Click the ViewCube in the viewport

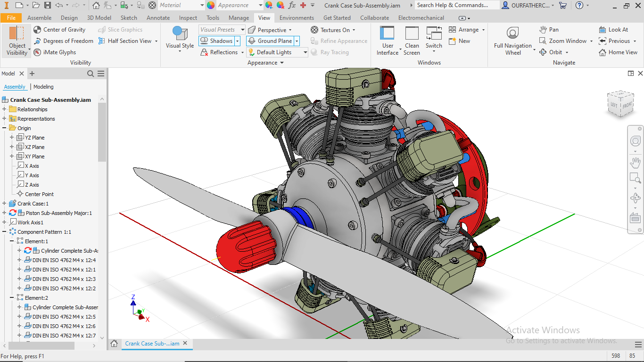(620, 105)
